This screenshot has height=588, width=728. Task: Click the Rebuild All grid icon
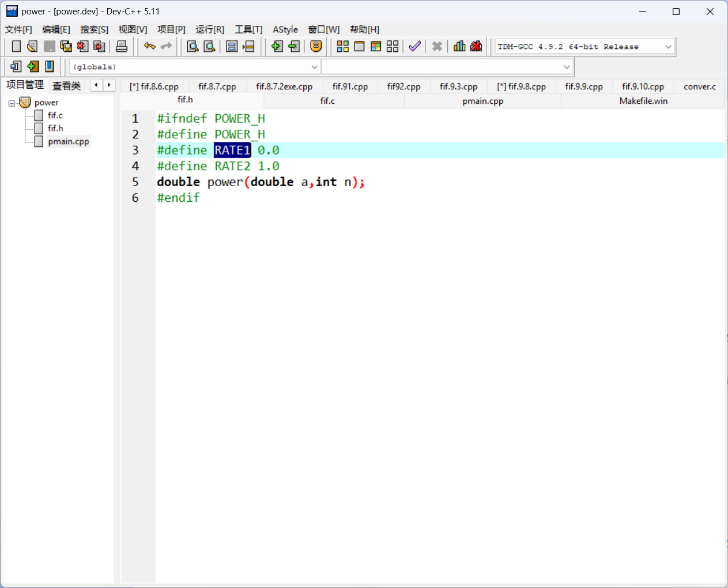point(393,47)
